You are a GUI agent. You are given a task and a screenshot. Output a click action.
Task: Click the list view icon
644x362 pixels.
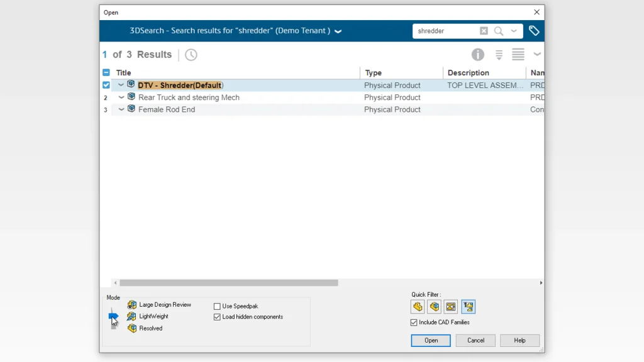pyautogui.click(x=518, y=55)
